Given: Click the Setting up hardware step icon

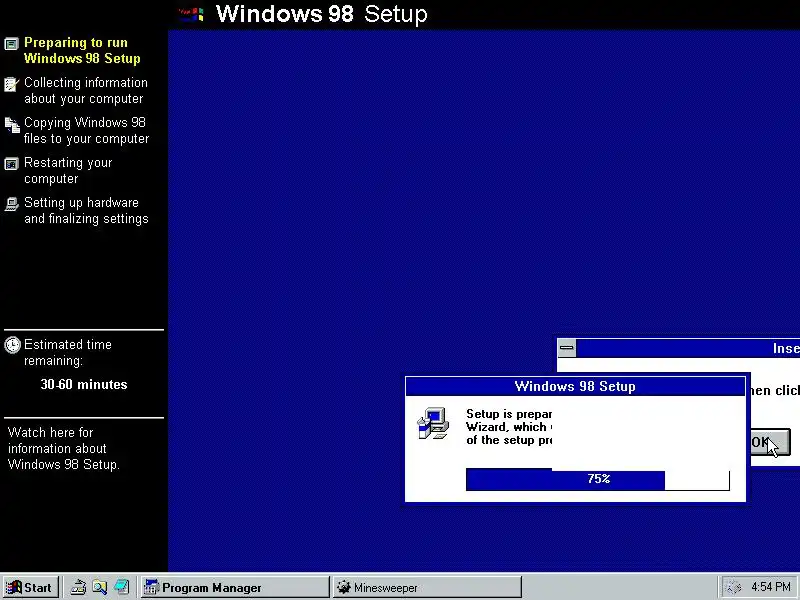Looking at the screenshot, I should pyautogui.click(x=11, y=204).
